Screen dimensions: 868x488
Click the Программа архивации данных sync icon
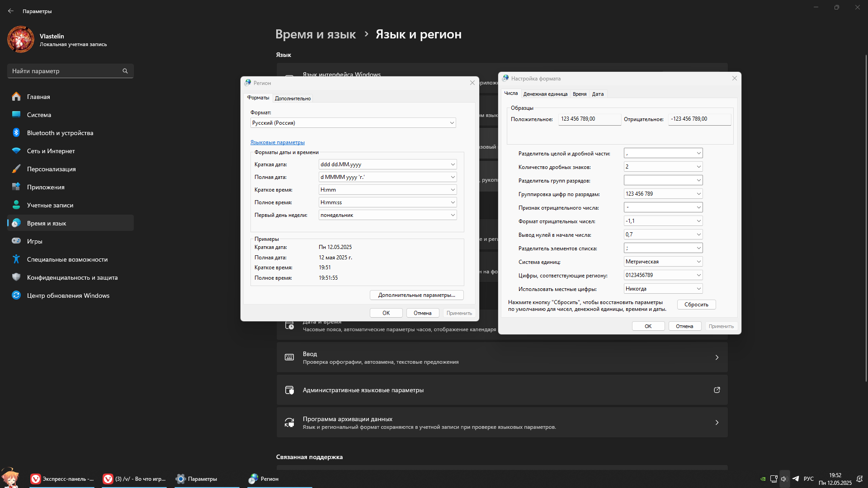point(289,422)
